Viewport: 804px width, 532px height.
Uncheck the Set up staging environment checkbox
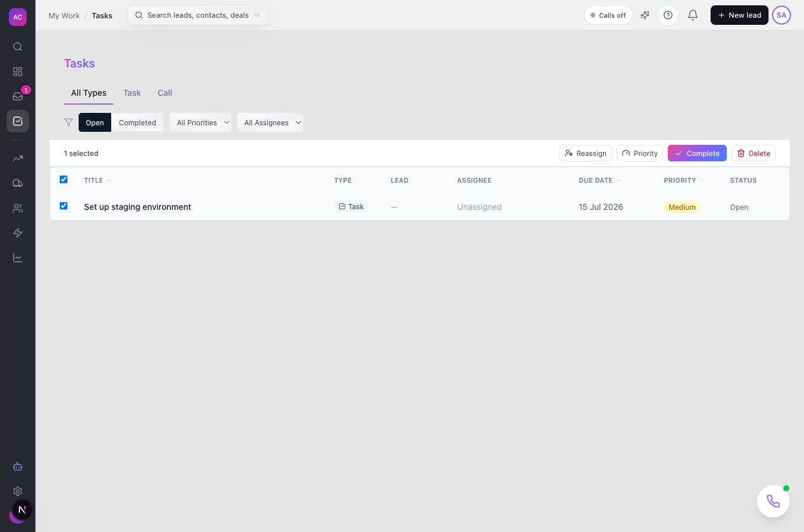coord(64,206)
